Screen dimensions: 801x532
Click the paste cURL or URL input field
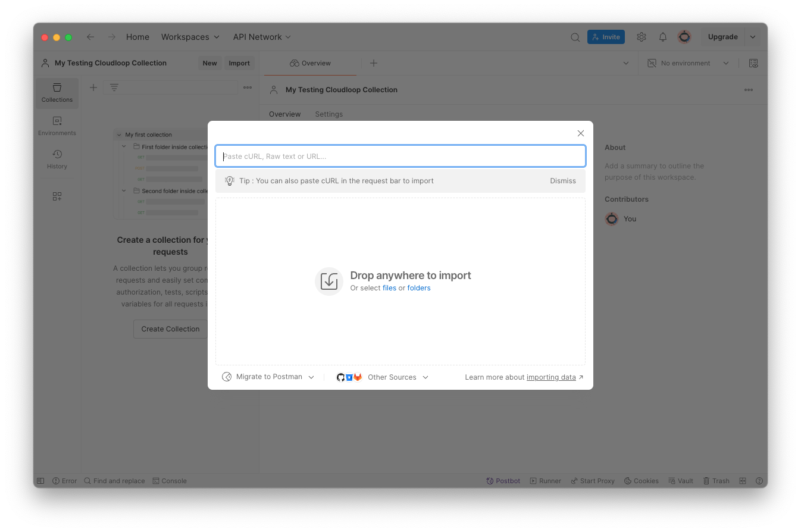[x=400, y=157]
